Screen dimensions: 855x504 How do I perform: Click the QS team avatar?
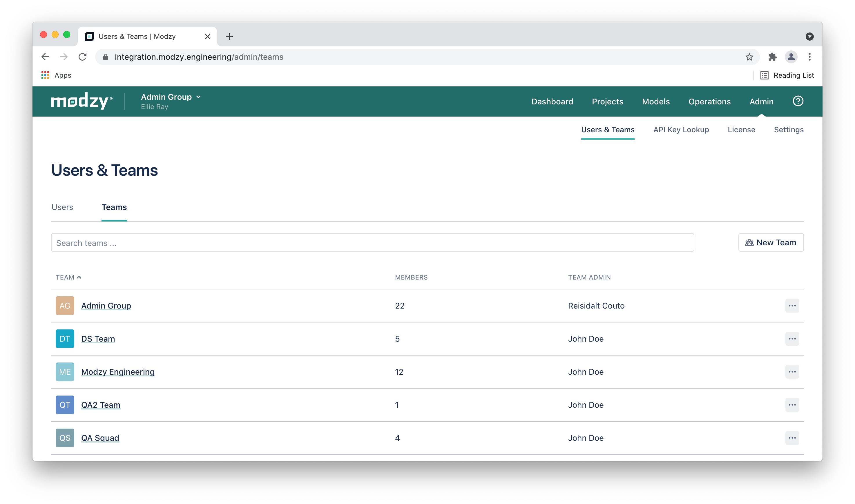(x=65, y=438)
